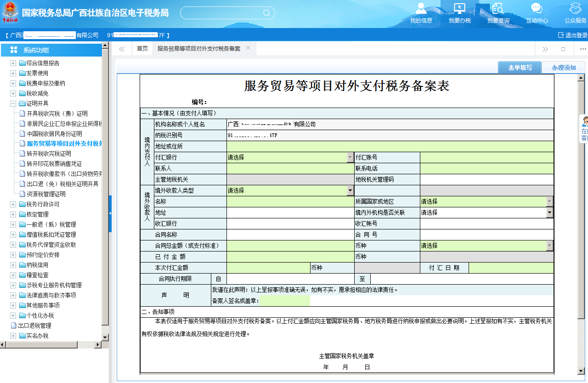The width and height of the screenshot is (588, 383).
Task: Click the 付汇日期 input field
Action: 511,268
